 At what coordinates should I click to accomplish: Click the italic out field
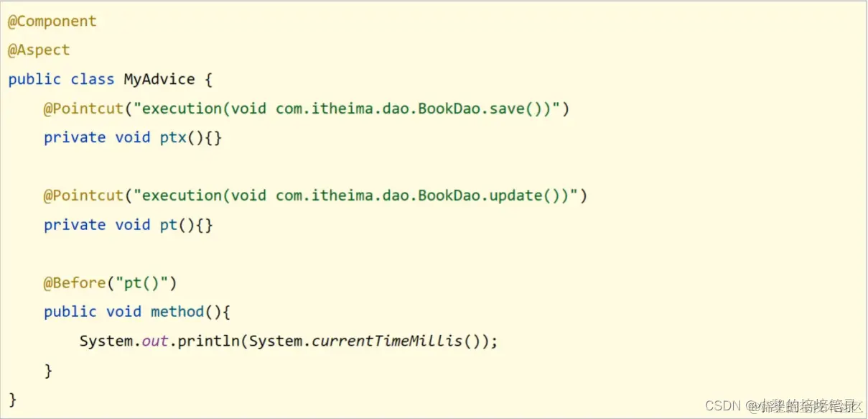155,341
